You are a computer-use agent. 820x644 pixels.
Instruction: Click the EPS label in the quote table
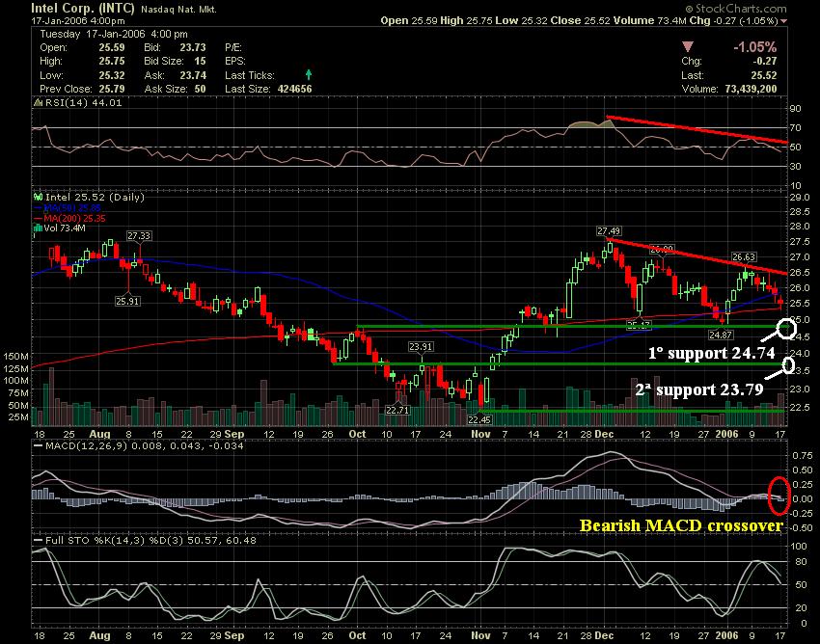[234, 61]
